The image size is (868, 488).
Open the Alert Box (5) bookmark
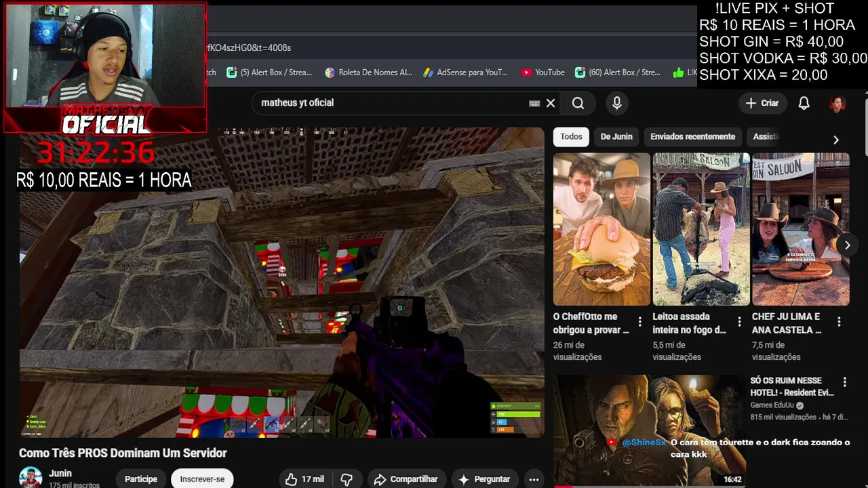click(269, 73)
